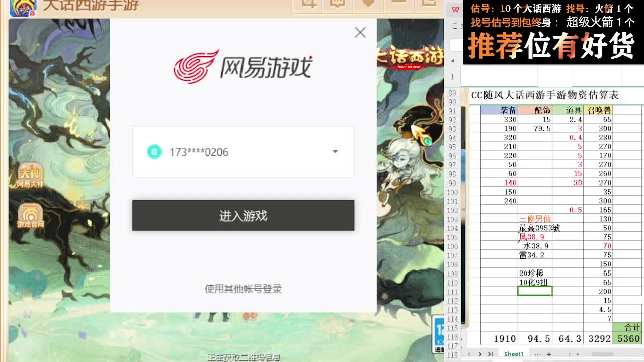Image resolution: width=644 pixels, height=362 pixels.
Task: Click the red WPS Office icon
Action: [455, 9]
